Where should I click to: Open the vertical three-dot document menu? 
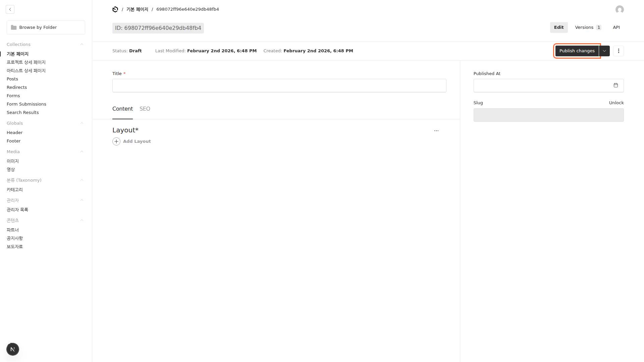click(x=619, y=51)
